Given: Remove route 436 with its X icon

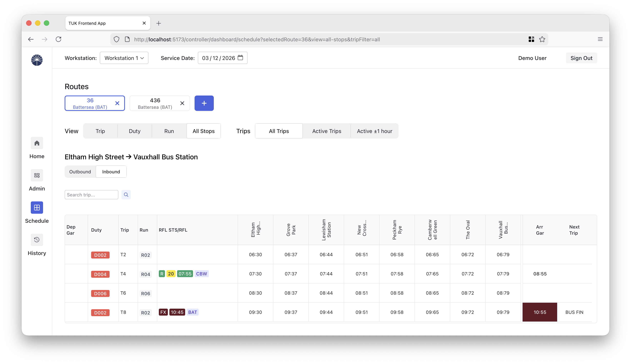Looking at the screenshot, I should click(182, 103).
